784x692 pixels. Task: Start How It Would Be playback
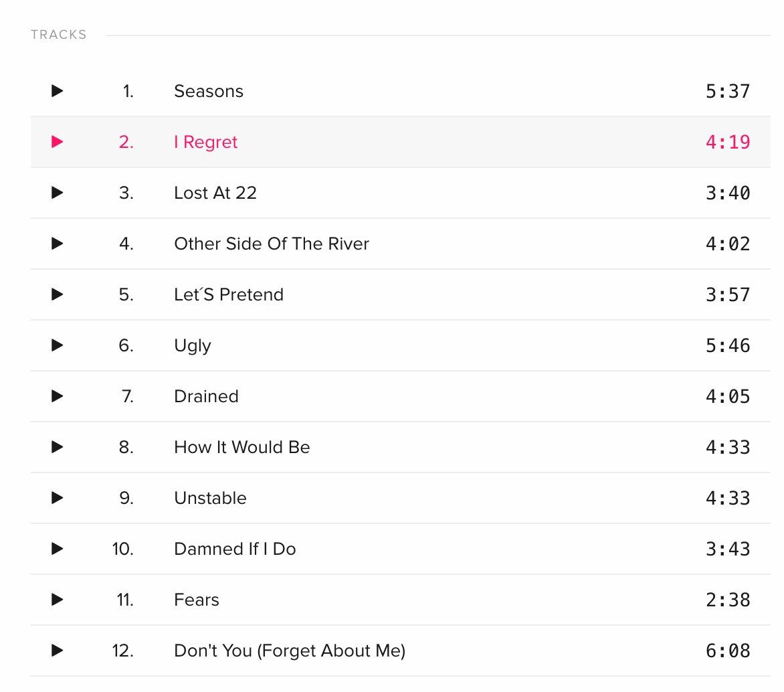58,447
